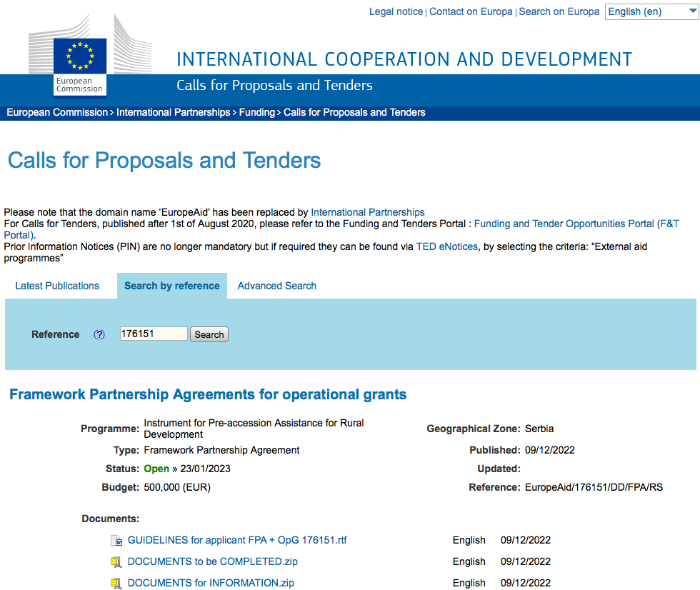Screen dimensions: 700x590
Task: Click the Published date 09/12/2022
Action: point(549,450)
